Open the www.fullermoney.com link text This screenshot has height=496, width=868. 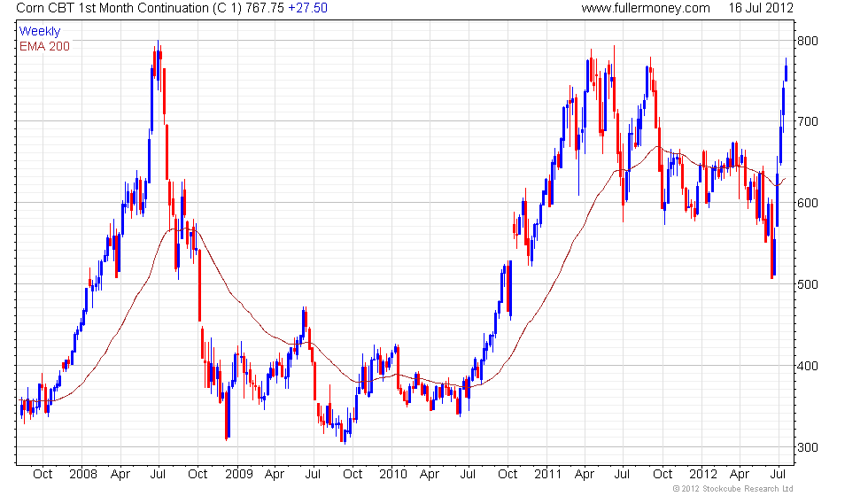[646, 8]
